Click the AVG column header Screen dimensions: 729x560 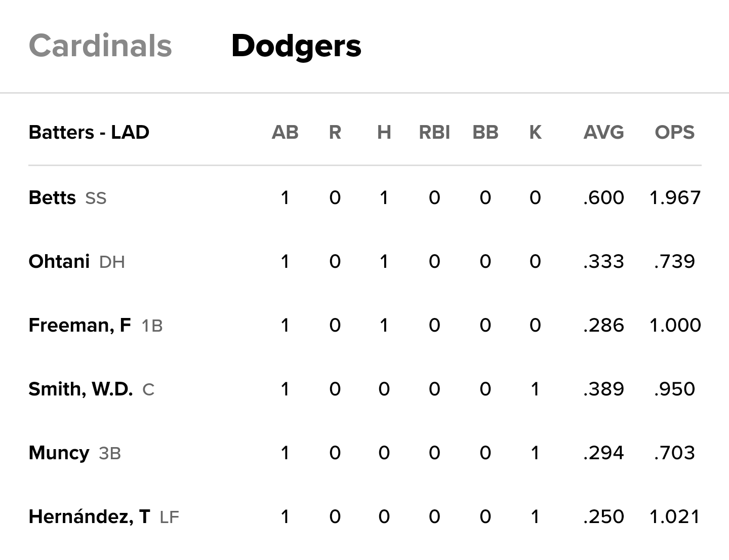[603, 132]
